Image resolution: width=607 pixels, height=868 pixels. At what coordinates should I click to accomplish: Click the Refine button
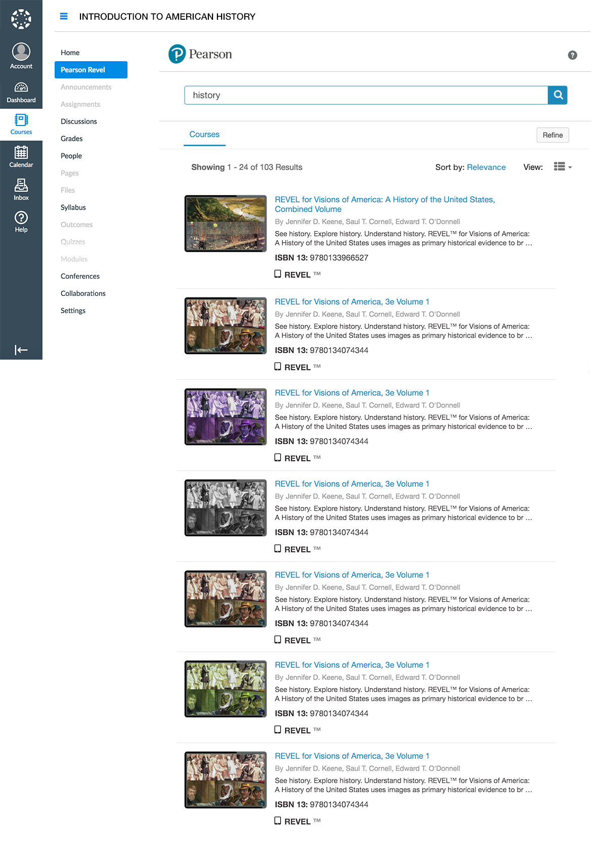click(x=553, y=135)
